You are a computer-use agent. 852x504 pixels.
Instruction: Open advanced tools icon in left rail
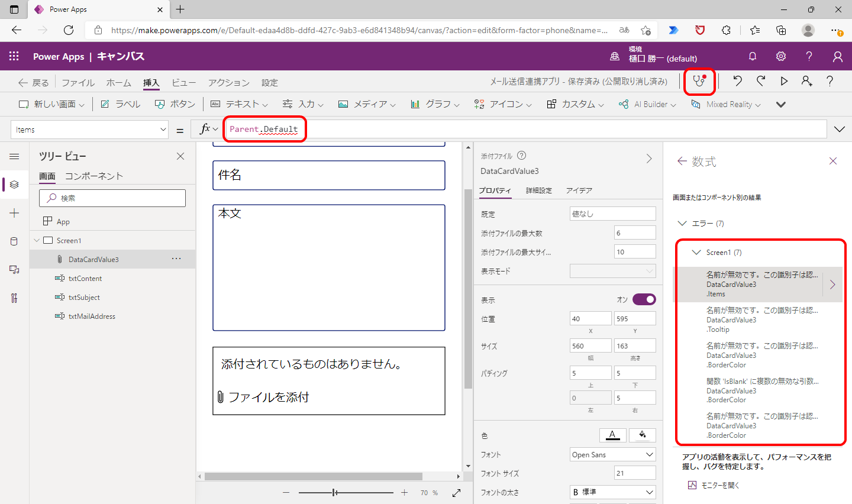tap(14, 298)
